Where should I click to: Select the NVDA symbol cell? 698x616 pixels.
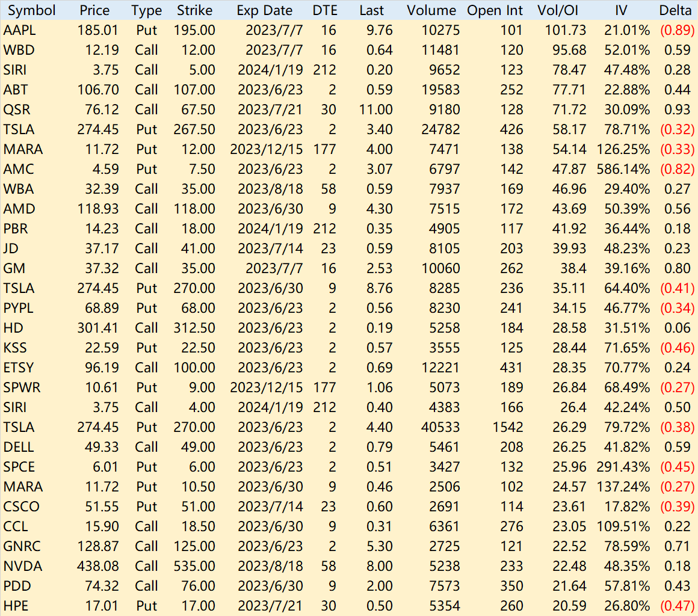coord(23,566)
